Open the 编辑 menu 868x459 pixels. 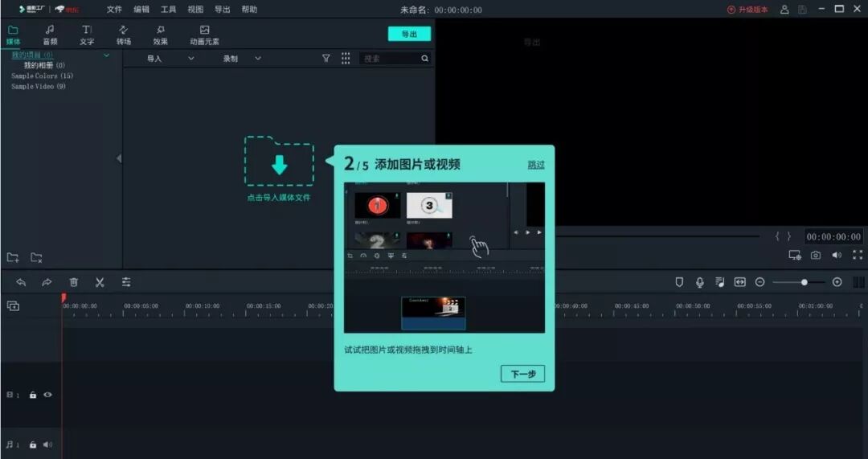(141, 10)
